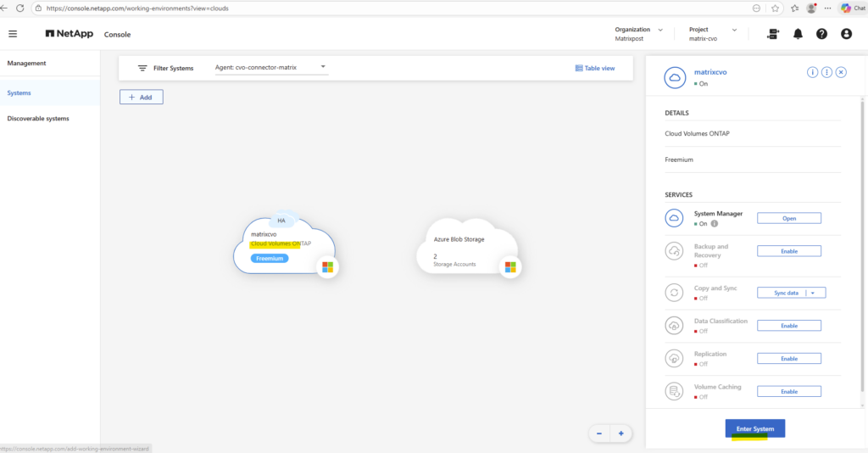Open the user account profile icon
This screenshot has width=868, height=453.
(x=846, y=34)
